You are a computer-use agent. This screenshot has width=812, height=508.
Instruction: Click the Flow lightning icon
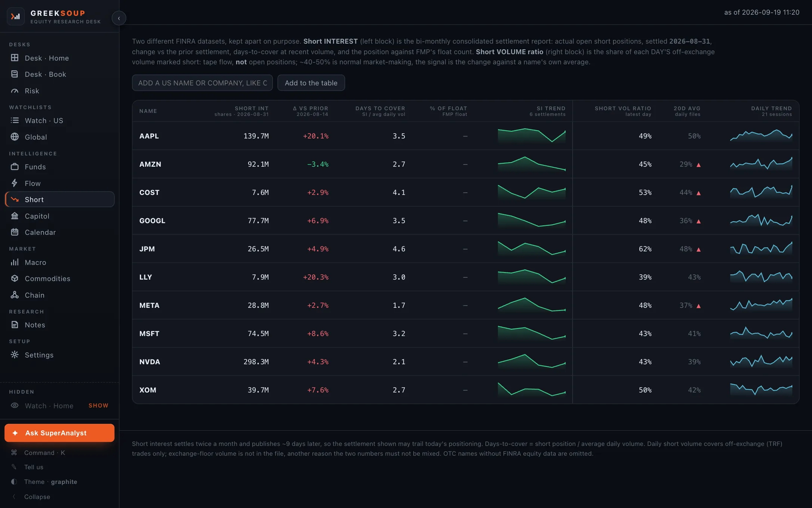[x=15, y=183]
